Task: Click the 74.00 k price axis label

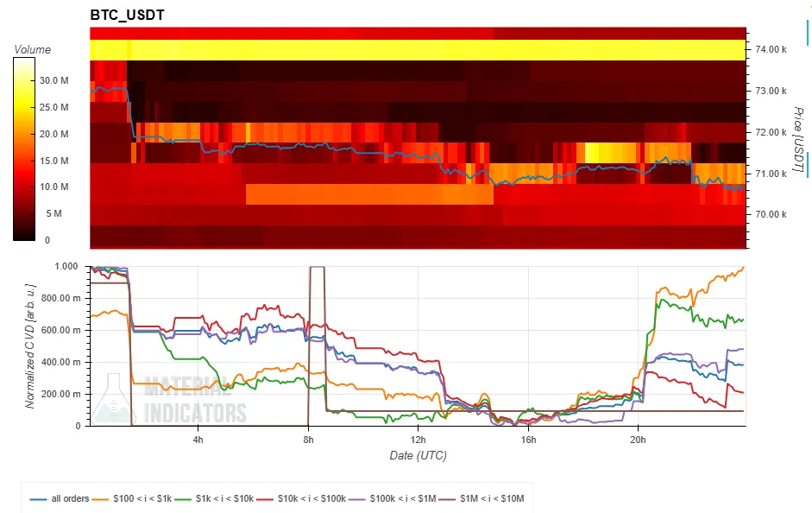Action: tap(771, 49)
